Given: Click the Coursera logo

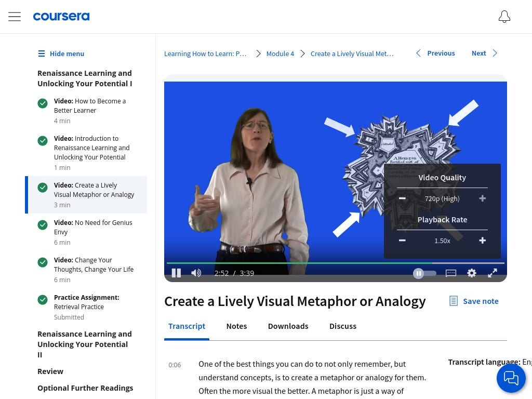Looking at the screenshot, I should (61, 16).
